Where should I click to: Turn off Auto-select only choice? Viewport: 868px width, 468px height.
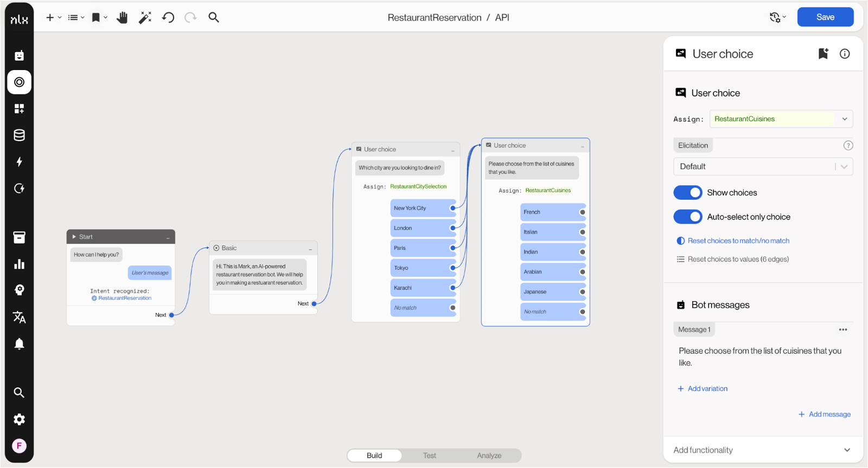687,217
